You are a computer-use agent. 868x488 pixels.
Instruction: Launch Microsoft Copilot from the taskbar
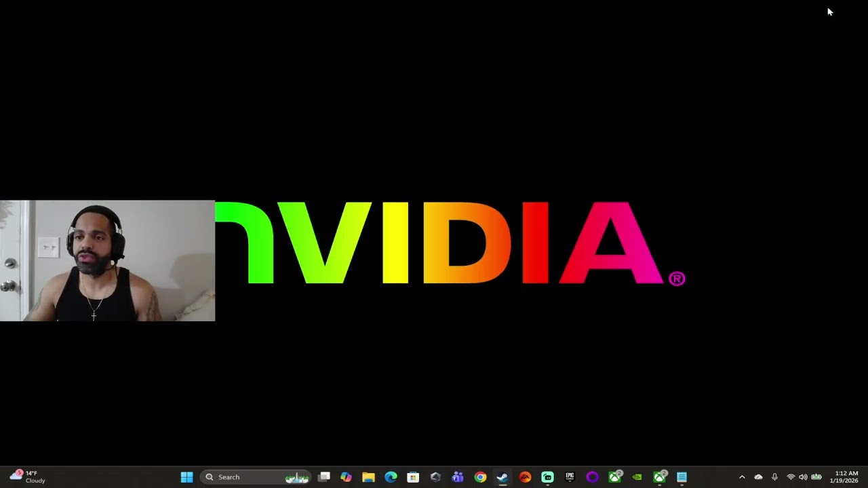(346, 477)
